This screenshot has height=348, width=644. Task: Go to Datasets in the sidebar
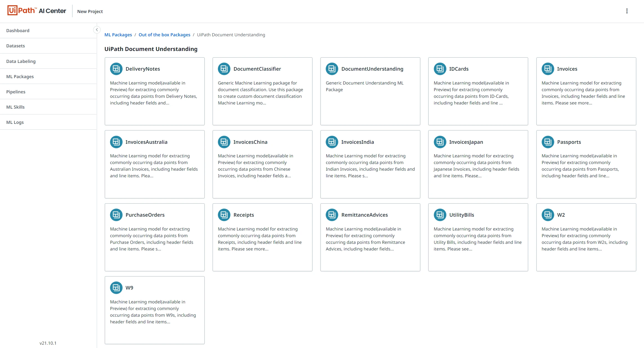pos(48,46)
